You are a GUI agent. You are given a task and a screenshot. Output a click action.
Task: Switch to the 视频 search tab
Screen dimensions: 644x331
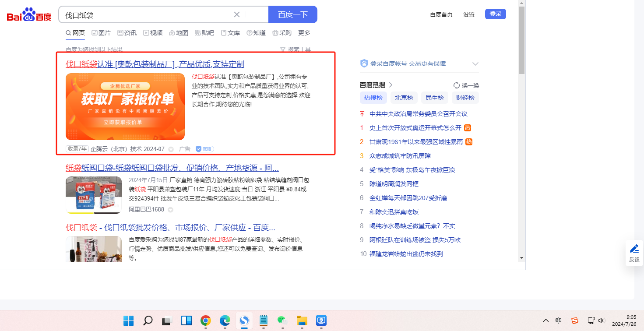point(153,33)
